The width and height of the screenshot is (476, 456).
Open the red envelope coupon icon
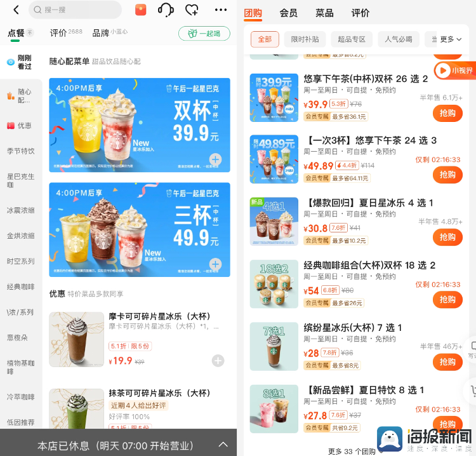(140, 10)
